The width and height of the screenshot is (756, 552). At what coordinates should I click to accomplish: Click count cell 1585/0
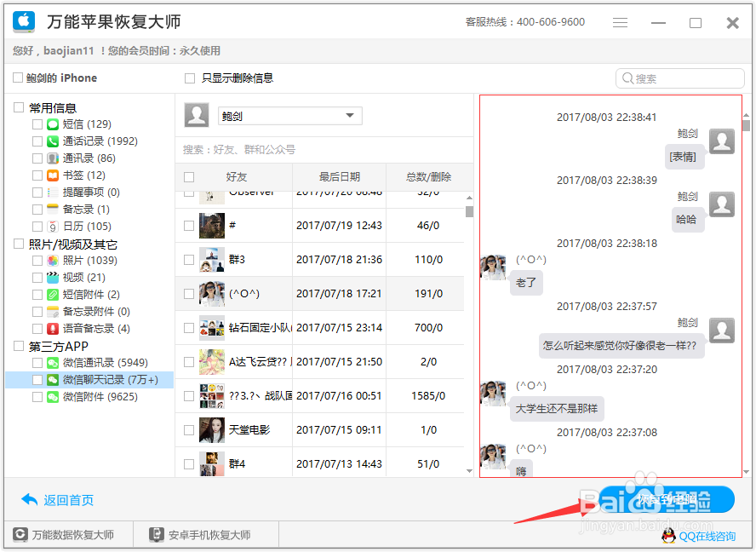click(x=428, y=396)
